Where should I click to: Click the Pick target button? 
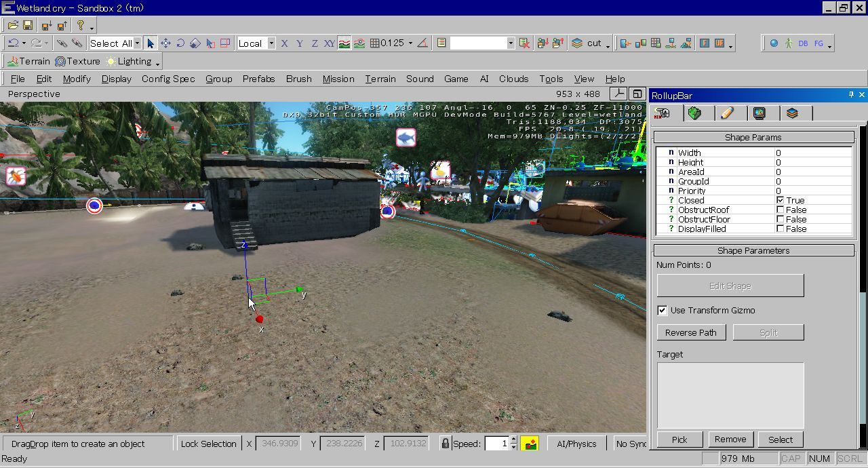click(x=679, y=440)
